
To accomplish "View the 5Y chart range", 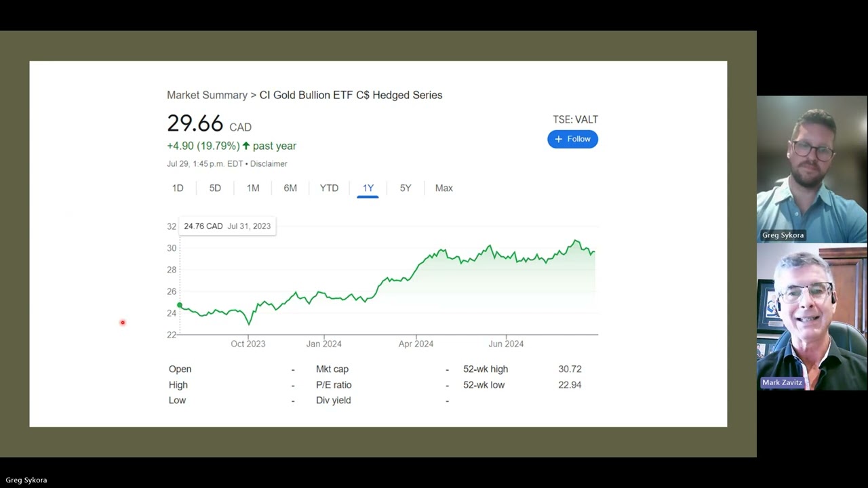I will 406,188.
